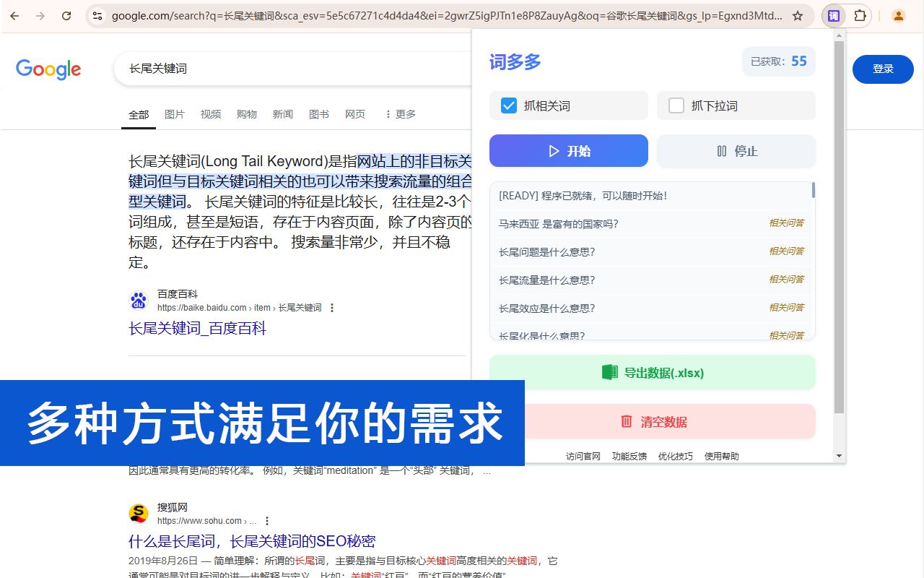Click the results list inner scrollbar
The width and height of the screenshot is (924, 578).
click(814, 190)
